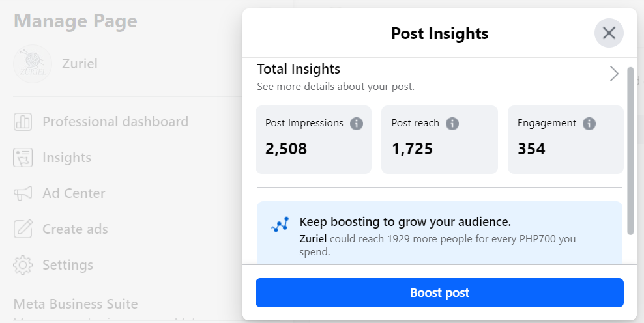
Task: Open the Meta Business Suite link
Action: click(x=76, y=304)
